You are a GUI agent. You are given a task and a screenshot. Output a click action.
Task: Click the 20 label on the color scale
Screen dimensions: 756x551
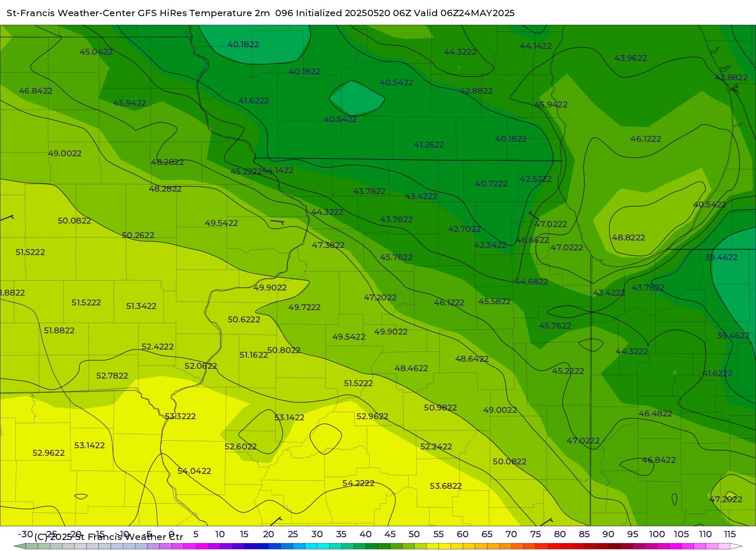click(269, 534)
